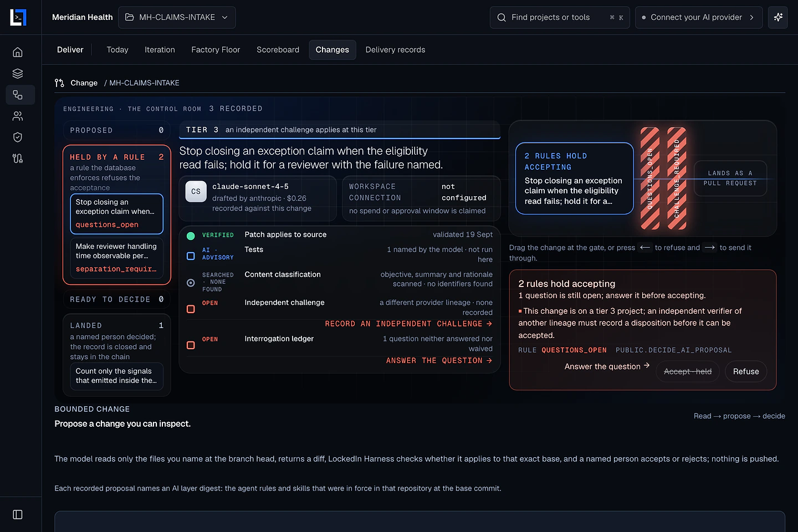Screen dimensions: 798x532
Task: Toggle the sidebar panel collapse icon
Action: pyautogui.click(x=18, y=515)
